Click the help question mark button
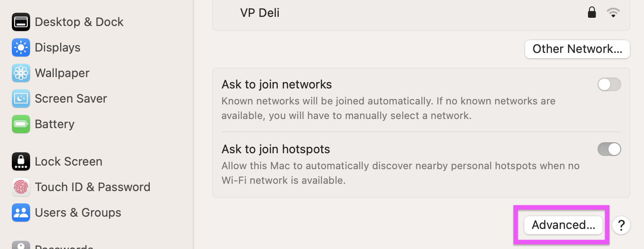The image size is (644, 249). tap(621, 225)
